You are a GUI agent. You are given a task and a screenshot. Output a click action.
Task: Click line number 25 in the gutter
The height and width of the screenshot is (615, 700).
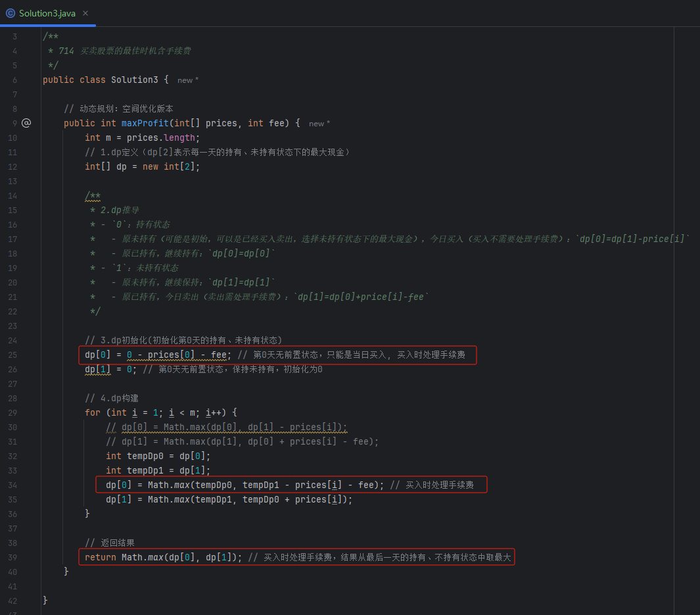click(13, 355)
